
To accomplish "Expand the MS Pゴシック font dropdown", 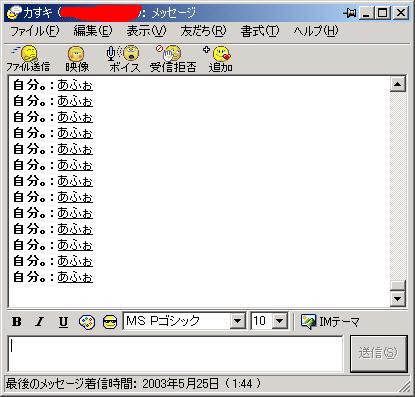I will [238, 321].
